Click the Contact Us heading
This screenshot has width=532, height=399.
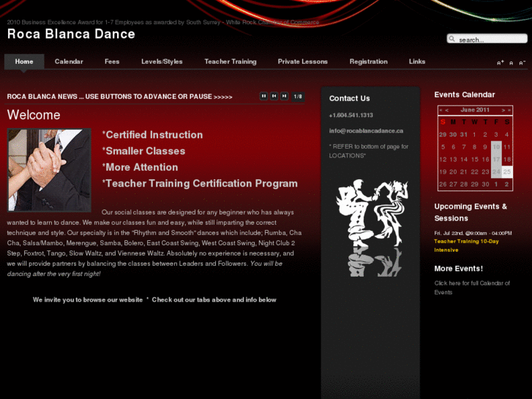pos(350,99)
